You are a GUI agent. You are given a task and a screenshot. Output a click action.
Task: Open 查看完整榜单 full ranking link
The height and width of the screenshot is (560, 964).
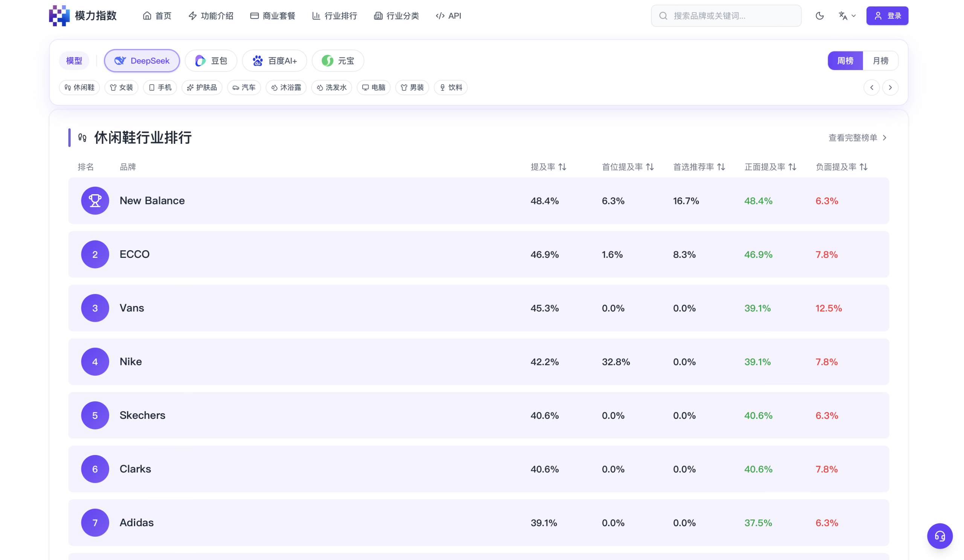(858, 138)
